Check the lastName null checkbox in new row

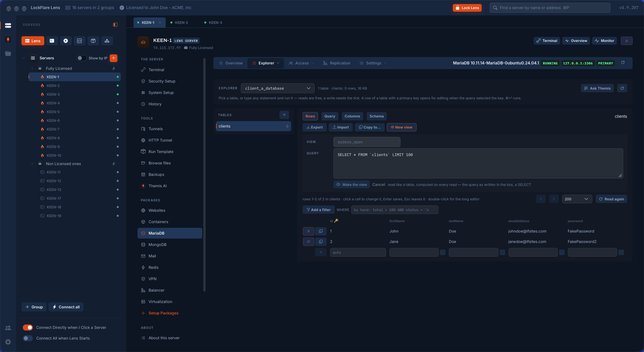tap(502, 252)
